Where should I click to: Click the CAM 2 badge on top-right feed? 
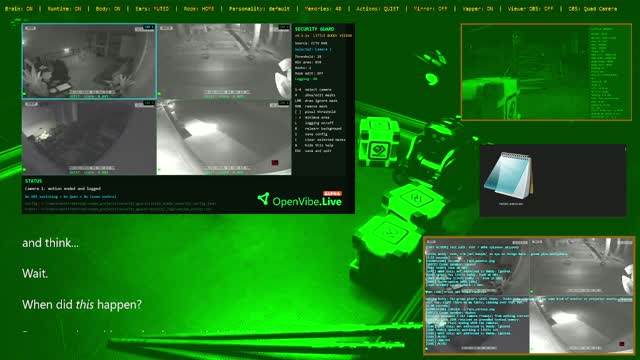(x=283, y=27)
